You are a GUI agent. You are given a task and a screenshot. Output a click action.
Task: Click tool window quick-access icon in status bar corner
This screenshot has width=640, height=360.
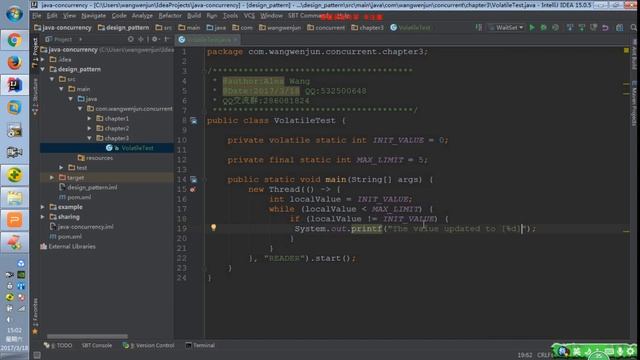pyautogui.click(x=37, y=355)
